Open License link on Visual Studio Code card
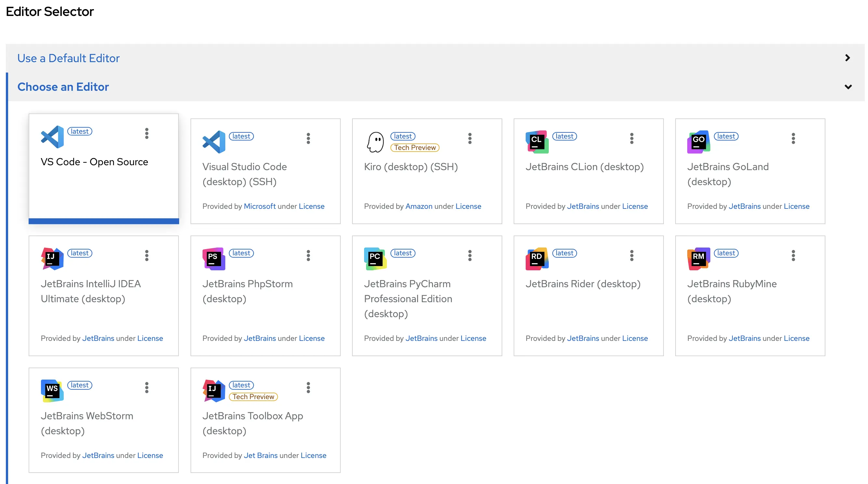868x484 pixels. click(x=312, y=206)
